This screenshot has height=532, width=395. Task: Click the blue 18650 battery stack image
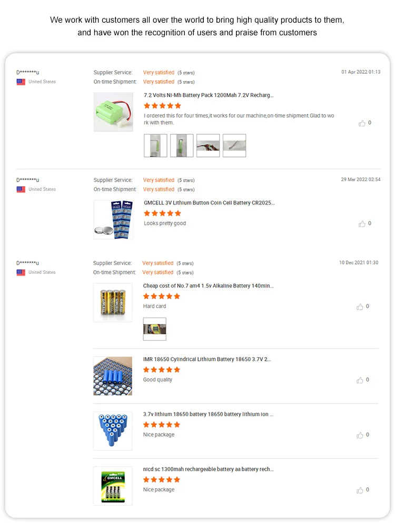(x=113, y=431)
